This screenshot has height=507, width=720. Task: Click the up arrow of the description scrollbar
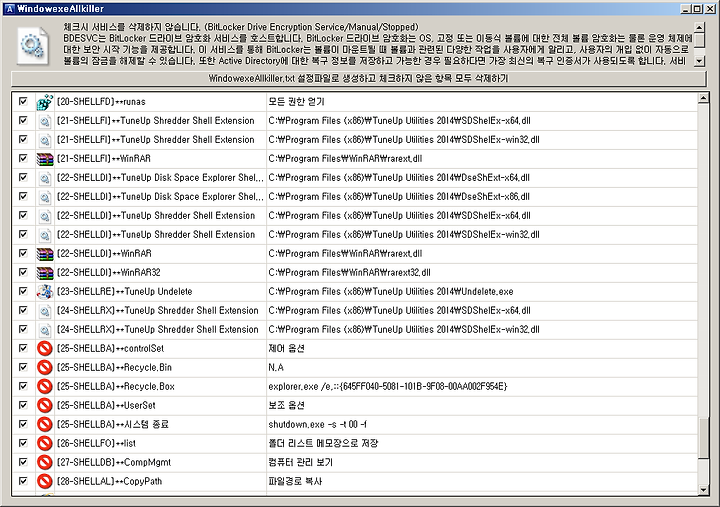699,28
